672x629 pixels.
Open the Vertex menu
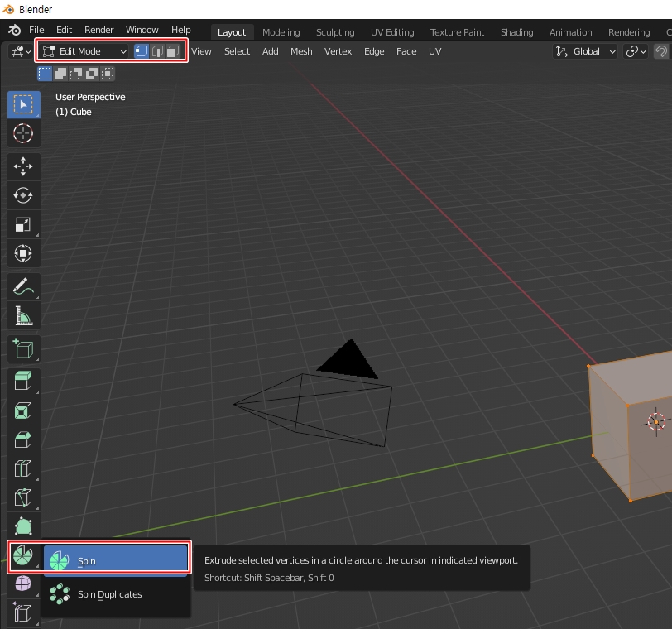coord(338,51)
